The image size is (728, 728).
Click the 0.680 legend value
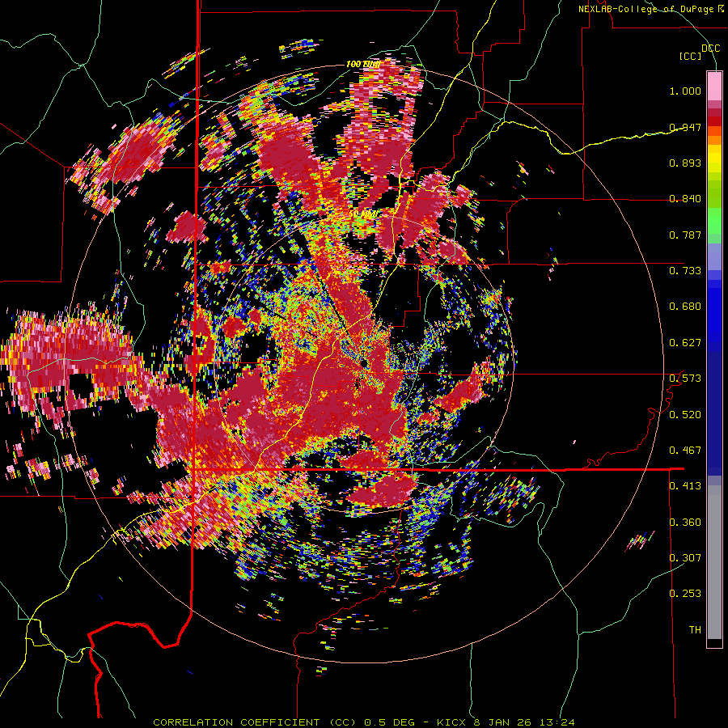(685, 307)
